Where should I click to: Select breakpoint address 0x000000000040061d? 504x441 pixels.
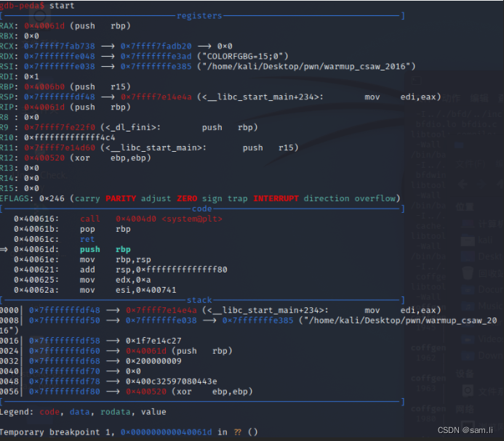tap(166, 432)
